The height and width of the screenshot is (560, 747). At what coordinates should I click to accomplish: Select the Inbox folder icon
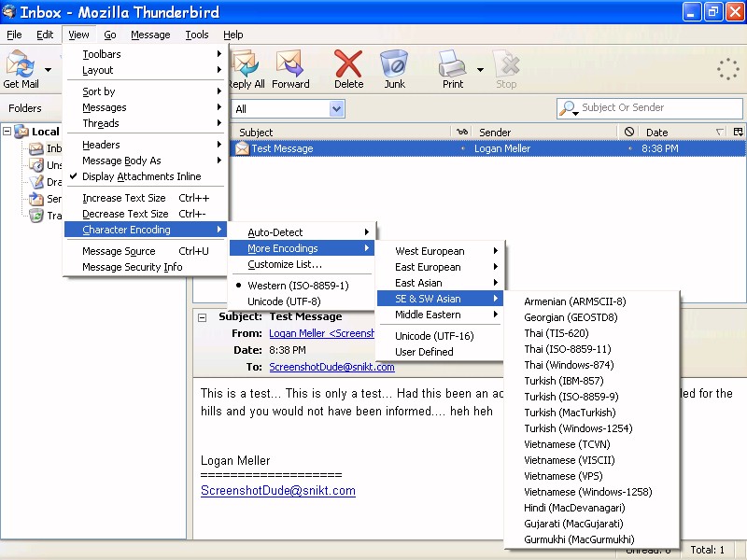tap(36, 148)
